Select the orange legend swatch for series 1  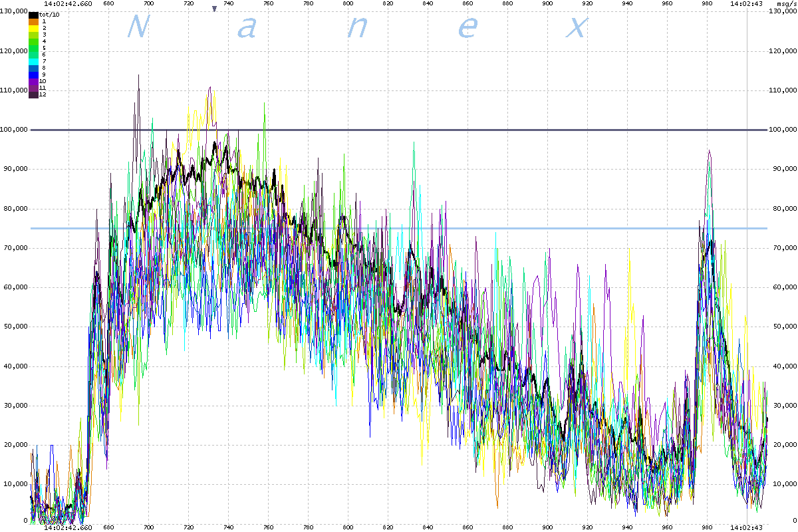click(33, 21)
